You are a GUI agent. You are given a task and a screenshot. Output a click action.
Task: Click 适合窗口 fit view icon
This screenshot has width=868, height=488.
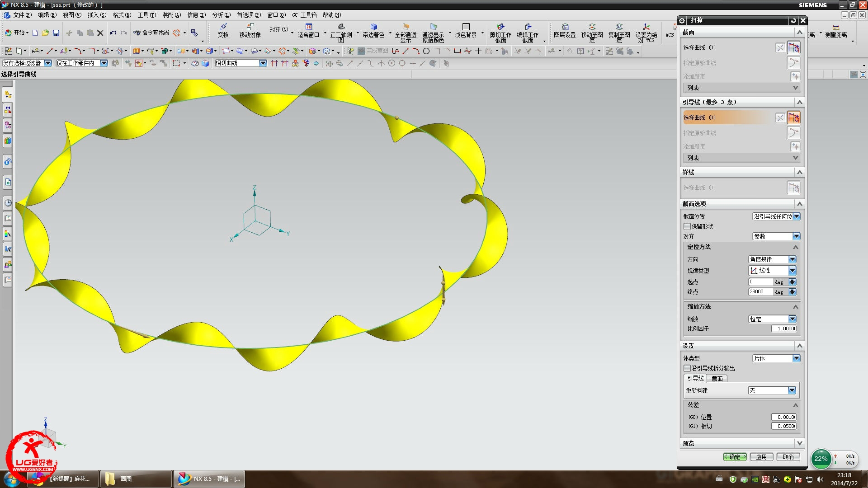coord(308,31)
